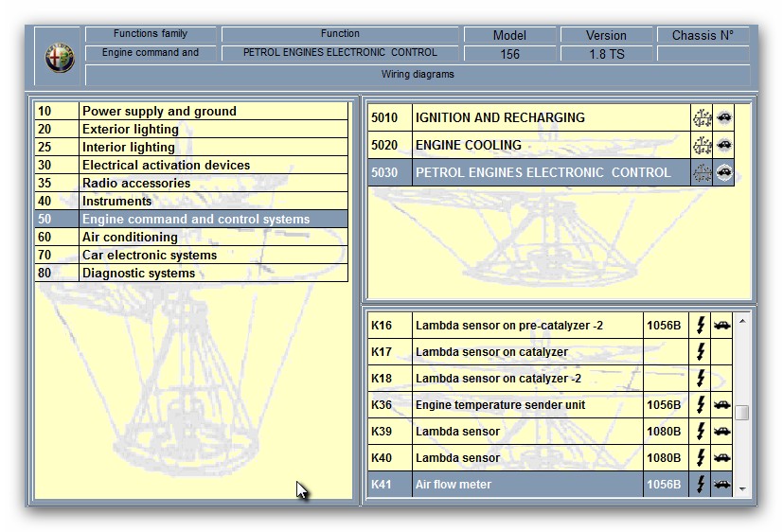Click wiring diagram icon for Petrol Engines Electronic Control
Image resolution: width=783 pixels, height=532 pixels.
pos(702,173)
